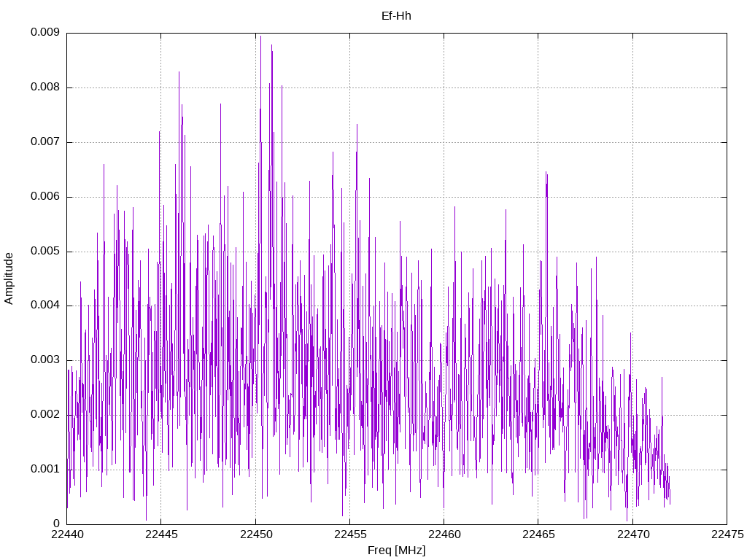Click the y-axis tick label 0.004
Screen dimensions: 747x560
[x=44, y=306]
